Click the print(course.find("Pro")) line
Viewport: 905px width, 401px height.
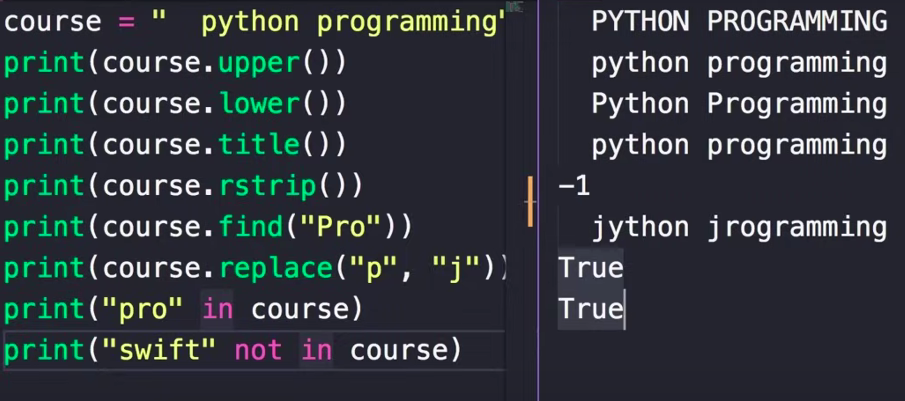click(207, 227)
